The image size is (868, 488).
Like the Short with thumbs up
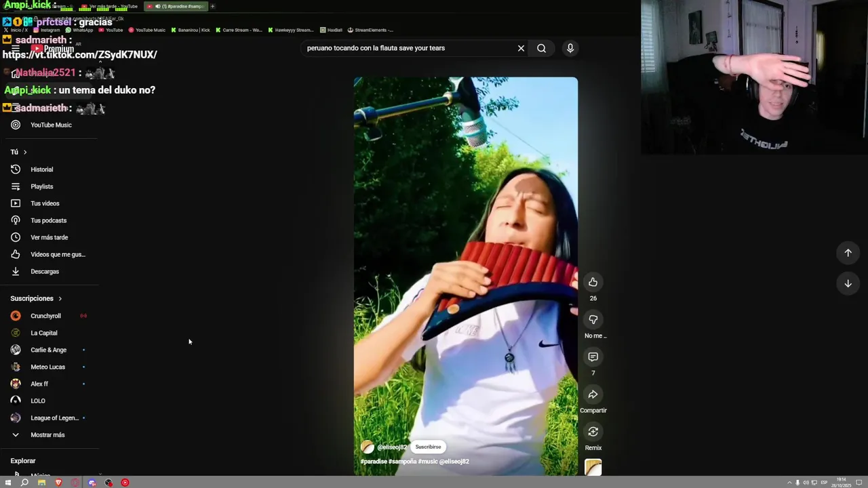(x=593, y=282)
